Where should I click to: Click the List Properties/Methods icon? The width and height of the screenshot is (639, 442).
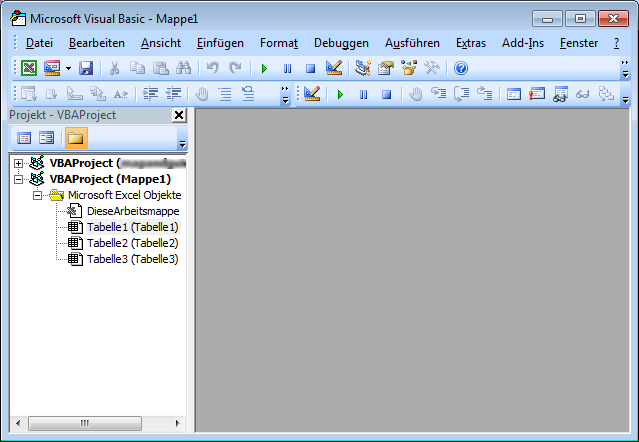pyautogui.click(x=29, y=94)
